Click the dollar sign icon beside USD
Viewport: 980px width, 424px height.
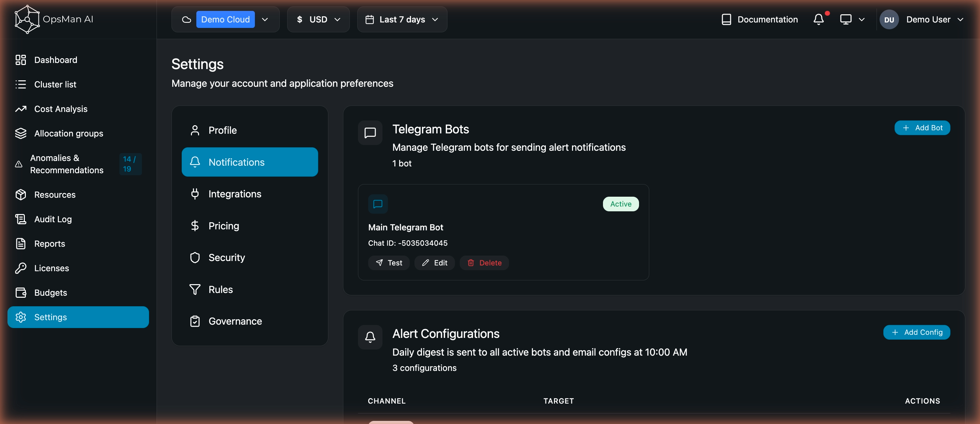click(x=300, y=19)
